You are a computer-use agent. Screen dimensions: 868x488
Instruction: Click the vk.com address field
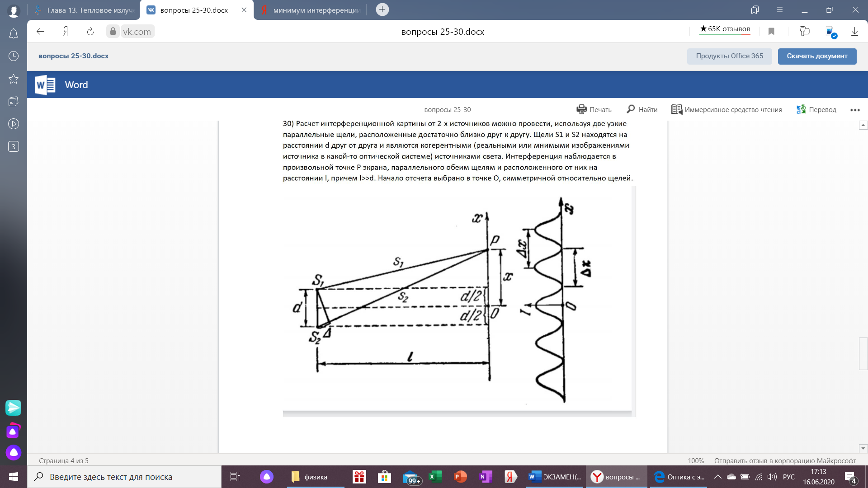pyautogui.click(x=137, y=32)
